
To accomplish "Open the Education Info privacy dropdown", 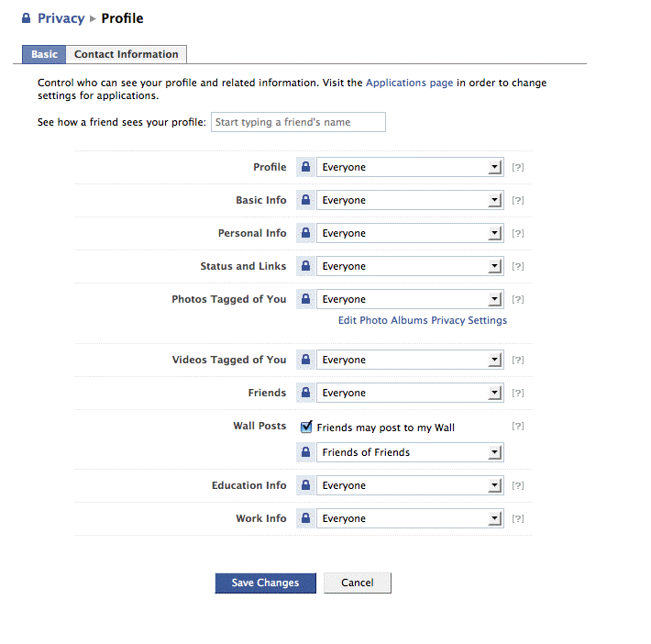I will click(409, 486).
